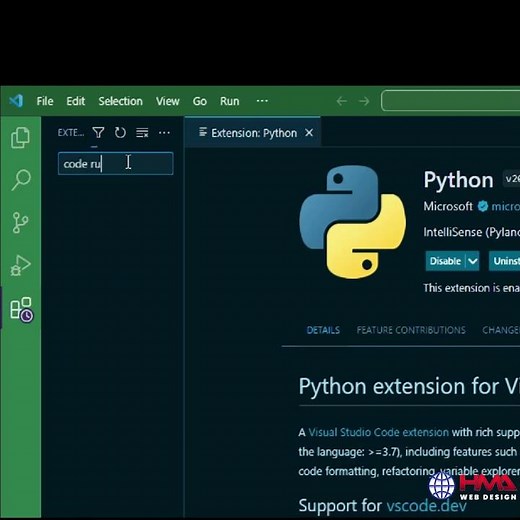Click the verified publisher badge icon
Image resolution: width=520 pixels, height=520 pixels.
[x=482, y=206]
